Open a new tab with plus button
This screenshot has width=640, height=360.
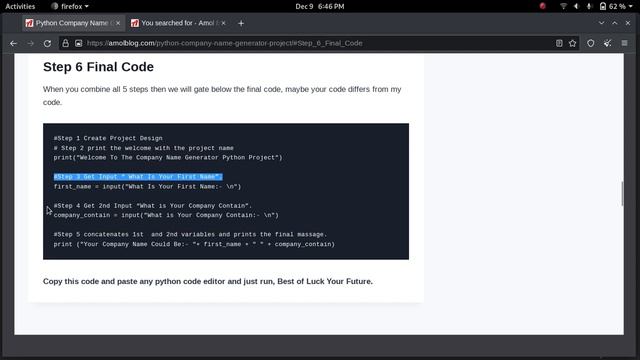tap(241, 23)
